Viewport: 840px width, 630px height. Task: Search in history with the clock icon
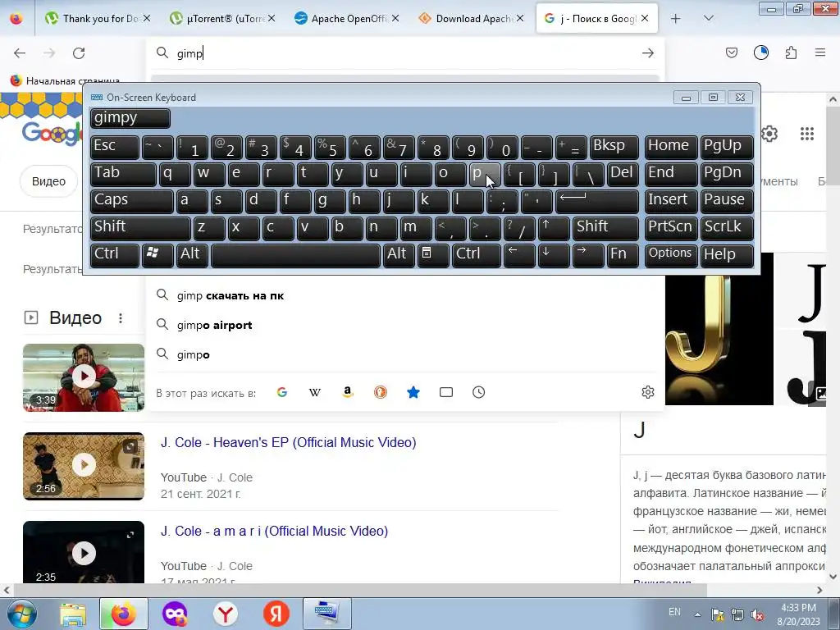pos(479,392)
